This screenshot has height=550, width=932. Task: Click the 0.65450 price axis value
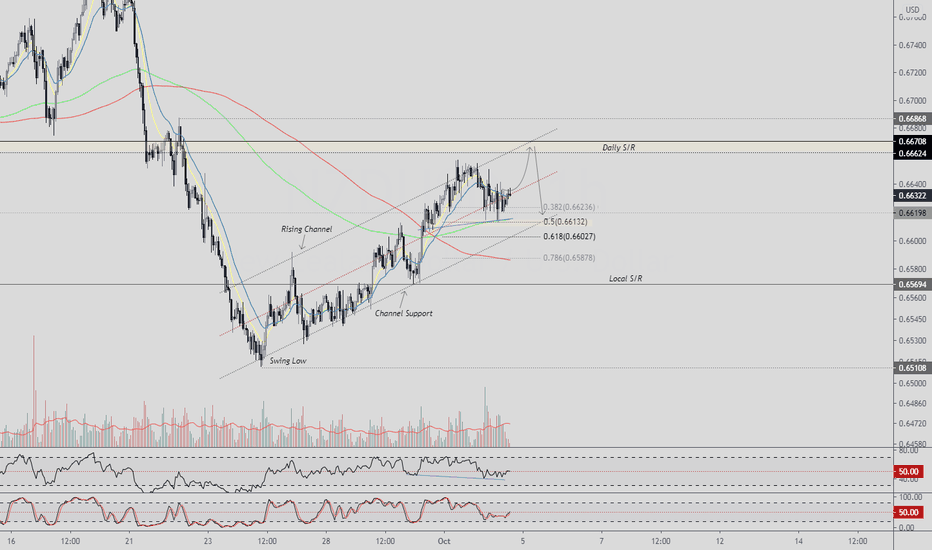click(912, 319)
